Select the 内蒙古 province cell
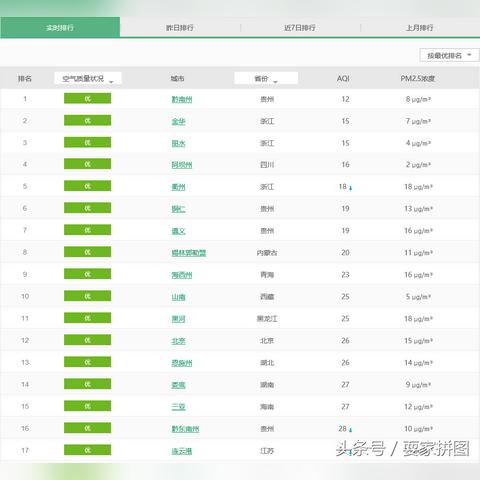This screenshot has height=480, width=480. point(267,253)
